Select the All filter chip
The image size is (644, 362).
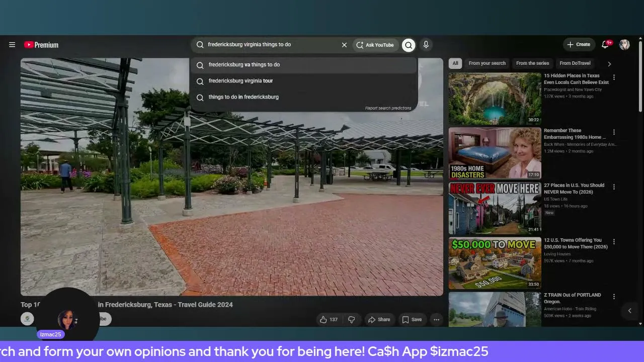(x=455, y=63)
